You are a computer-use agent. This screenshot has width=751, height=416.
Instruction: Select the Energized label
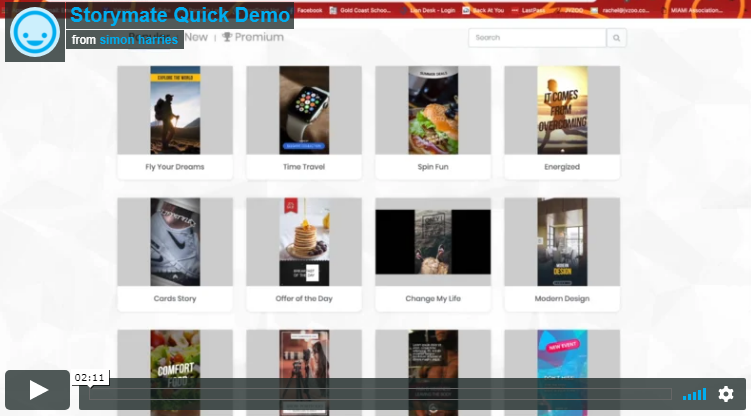(x=562, y=167)
